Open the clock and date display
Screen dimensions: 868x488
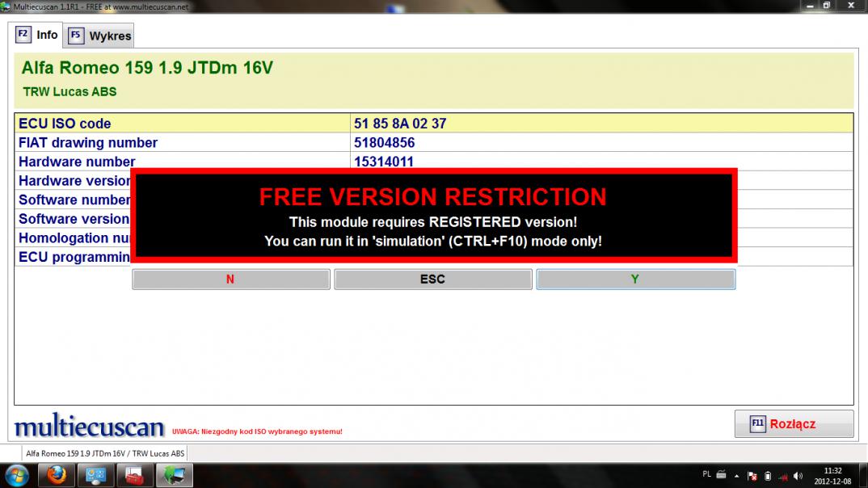pyautogui.click(x=832, y=476)
